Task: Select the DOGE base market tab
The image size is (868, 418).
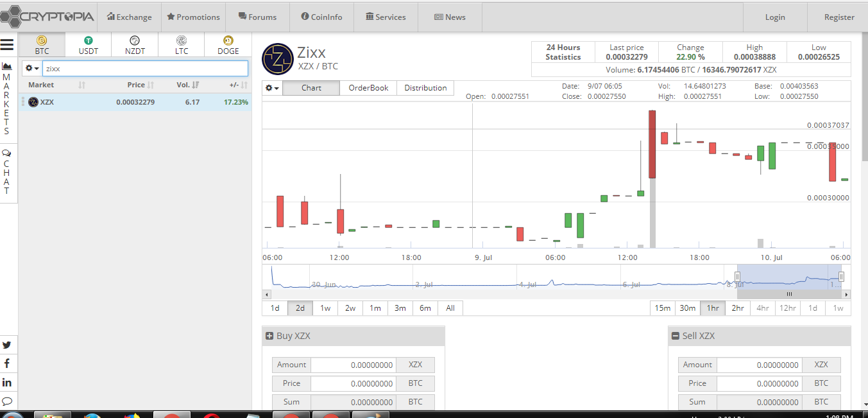Action: pos(228,45)
